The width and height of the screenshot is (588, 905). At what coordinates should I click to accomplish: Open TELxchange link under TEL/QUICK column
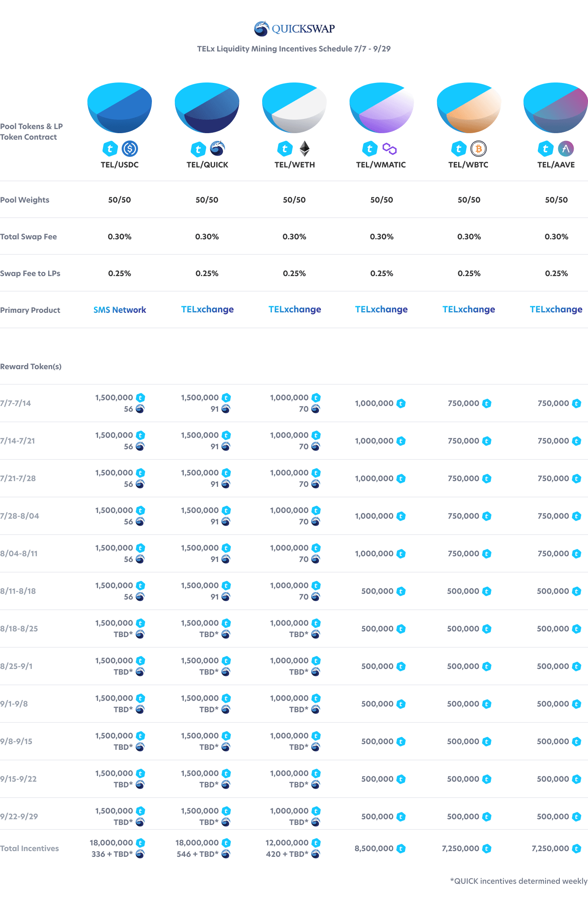(207, 310)
